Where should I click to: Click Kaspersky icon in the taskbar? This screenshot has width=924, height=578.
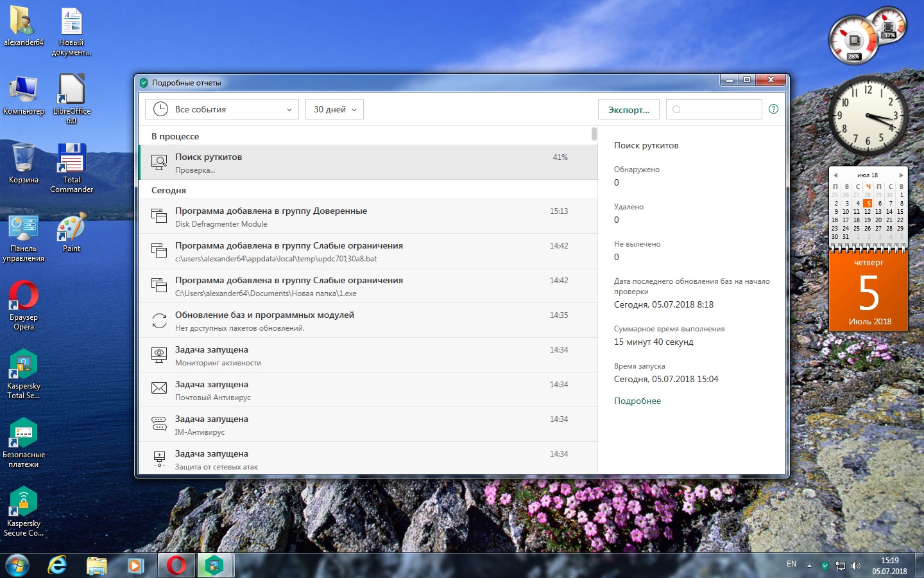214,565
